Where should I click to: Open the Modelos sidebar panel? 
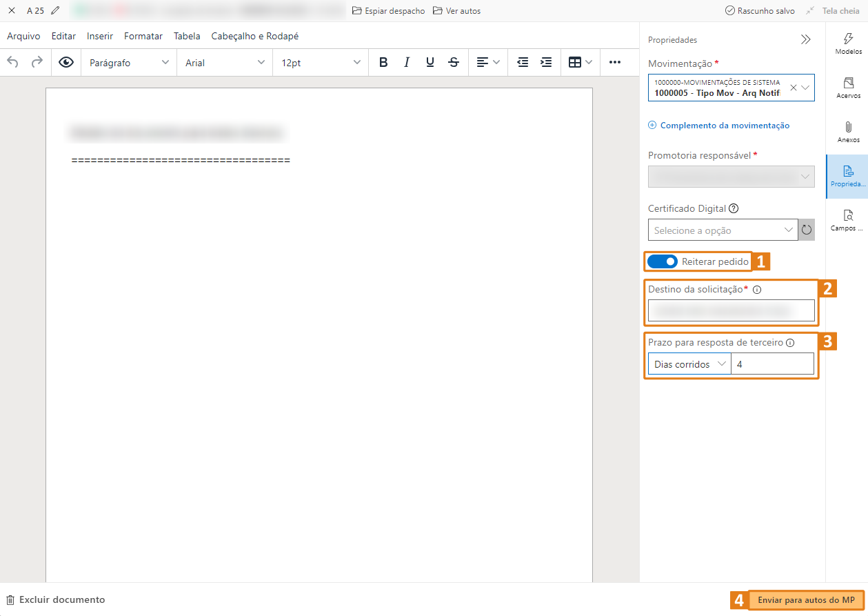point(848,43)
